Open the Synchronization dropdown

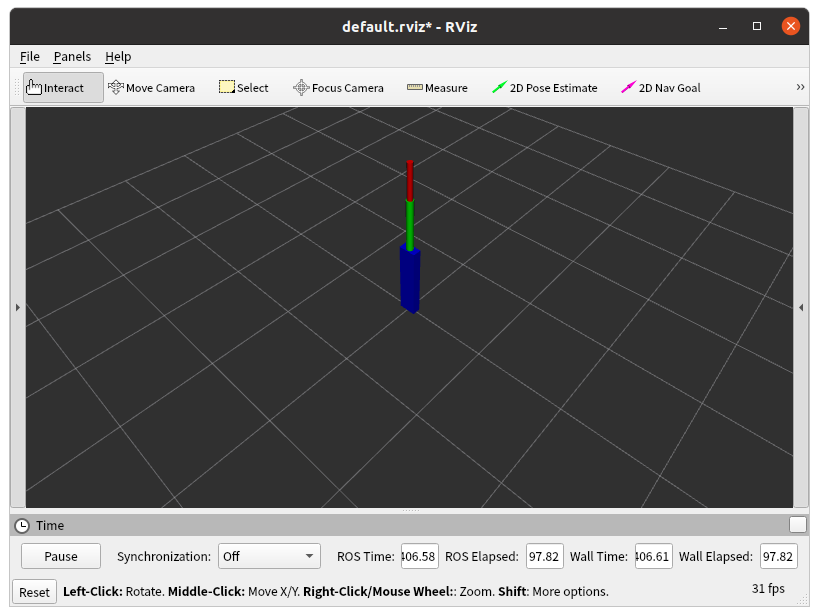pyautogui.click(x=269, y=556)
